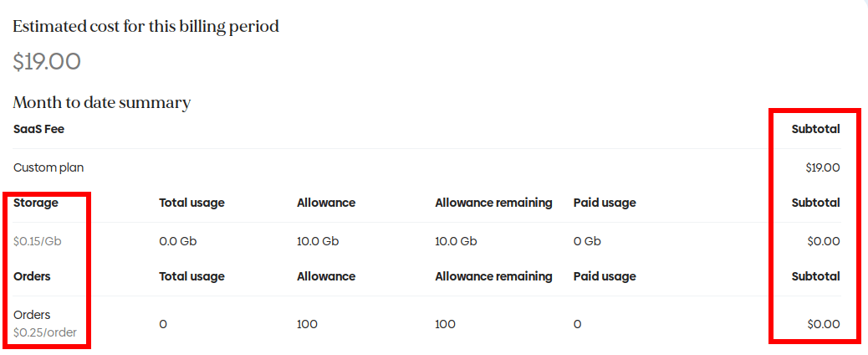868x355 pixels.
Task: Select the 0 Gb paid usage value
Action: [x=587, y=242]
